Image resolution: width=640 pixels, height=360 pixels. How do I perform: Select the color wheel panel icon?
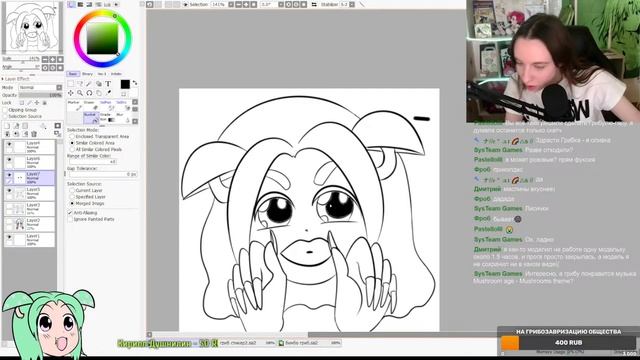click(x=72, y=4)
